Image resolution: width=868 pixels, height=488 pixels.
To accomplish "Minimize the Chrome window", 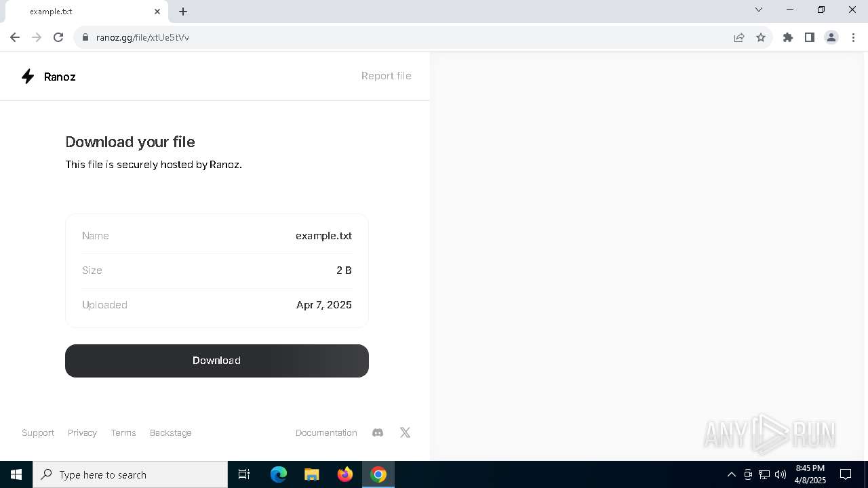I will click(x=790, y=9).
